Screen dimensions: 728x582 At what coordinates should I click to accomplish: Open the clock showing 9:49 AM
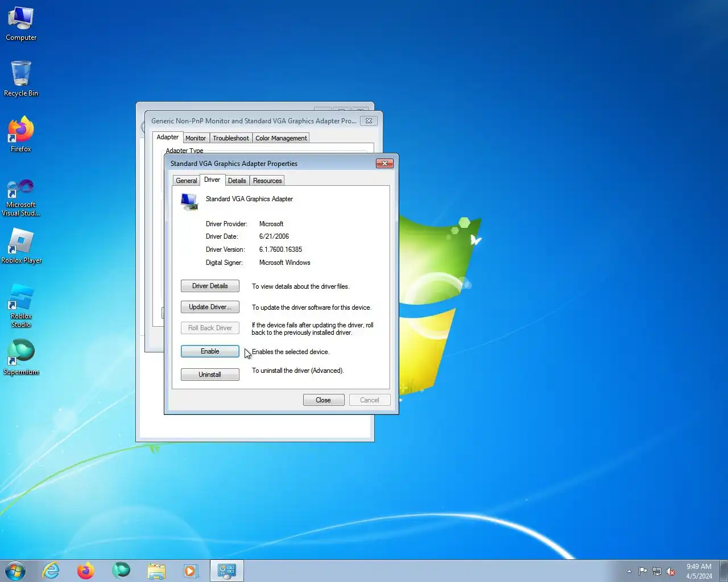click(x=698, y=571)
